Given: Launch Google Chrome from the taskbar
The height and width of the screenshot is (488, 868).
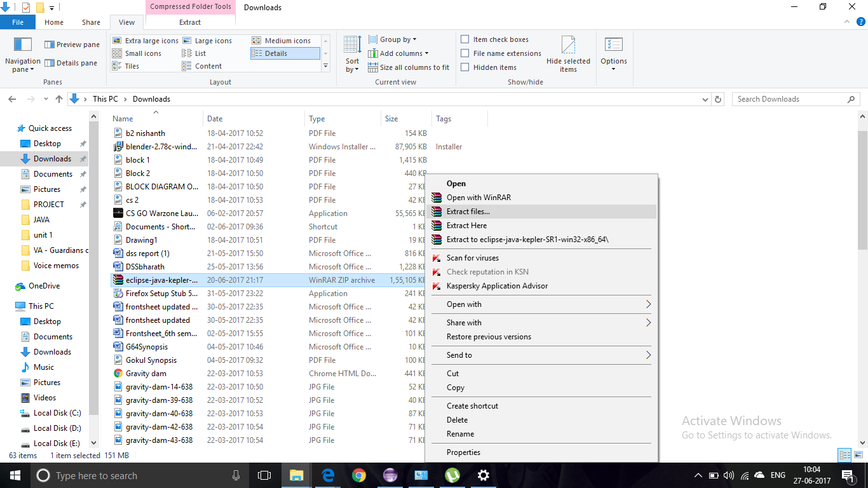Looking at the screenshot, I should (358, 475).
